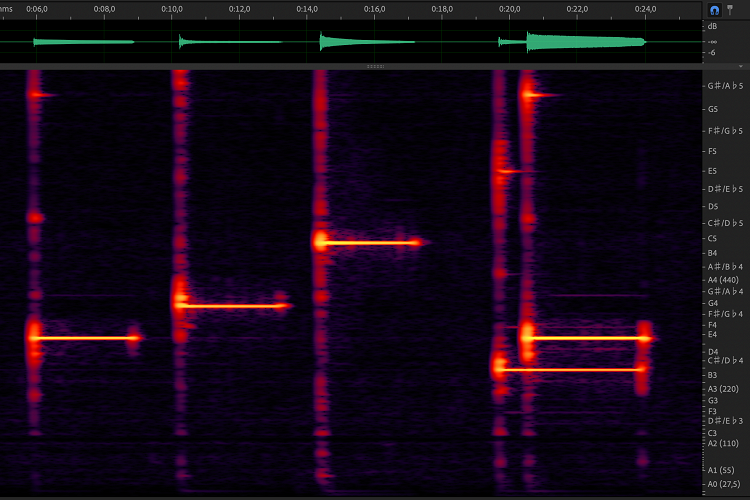Image resolution: width=750 pixels, height=500 pixels.
Task: Click the bright C5 note line in spectrogram
Action: (370, 242)
